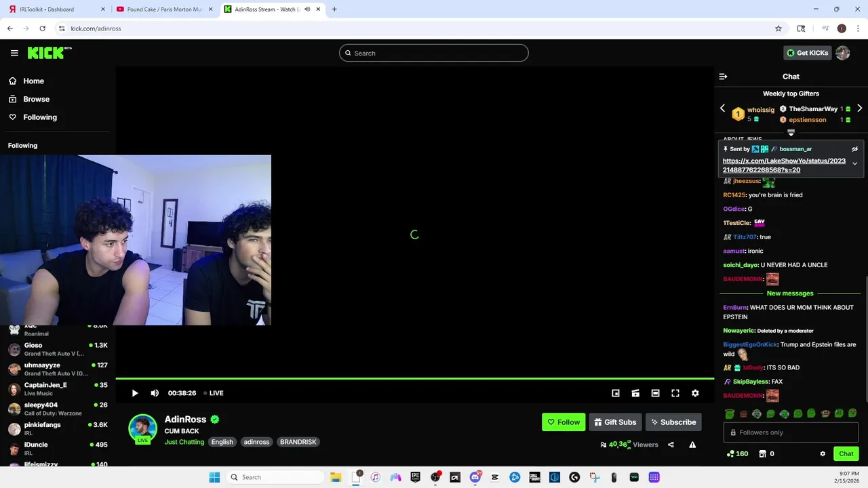The image size is (868, 488).
Task: Mute the stream volume
Action: pyautogui.click(x=155, y=393)
